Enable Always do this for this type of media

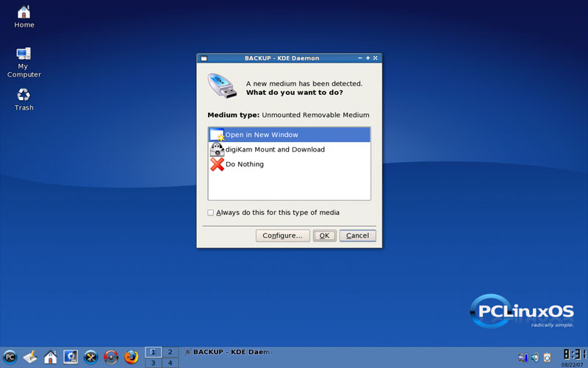pyautogui.click(x=211, y=213)
